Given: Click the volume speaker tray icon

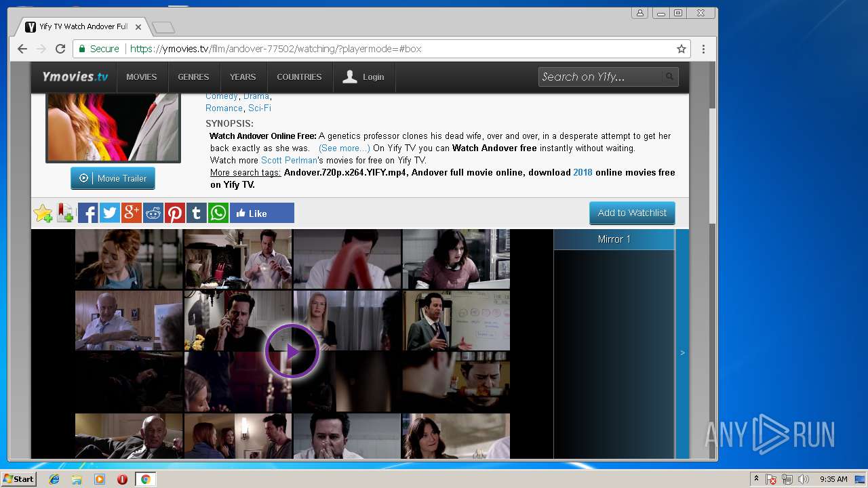Looking at the screenshot, I should [803, 479].
